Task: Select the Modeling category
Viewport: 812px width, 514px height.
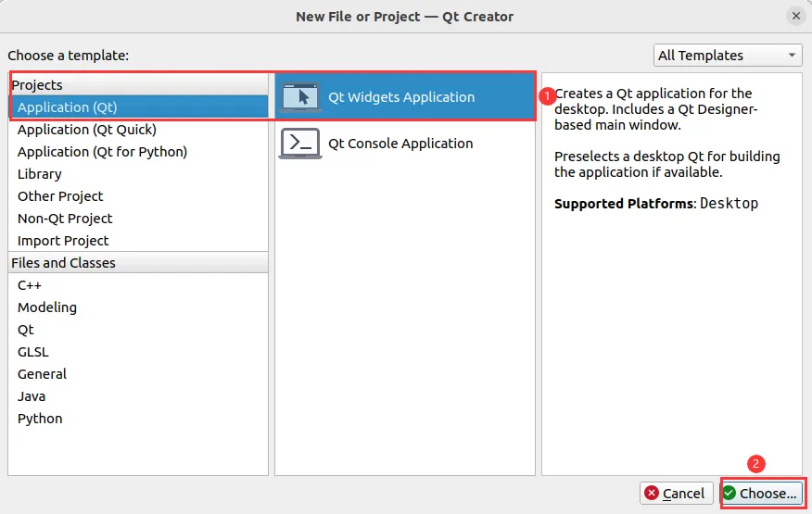Action: (x=138, y=307)
